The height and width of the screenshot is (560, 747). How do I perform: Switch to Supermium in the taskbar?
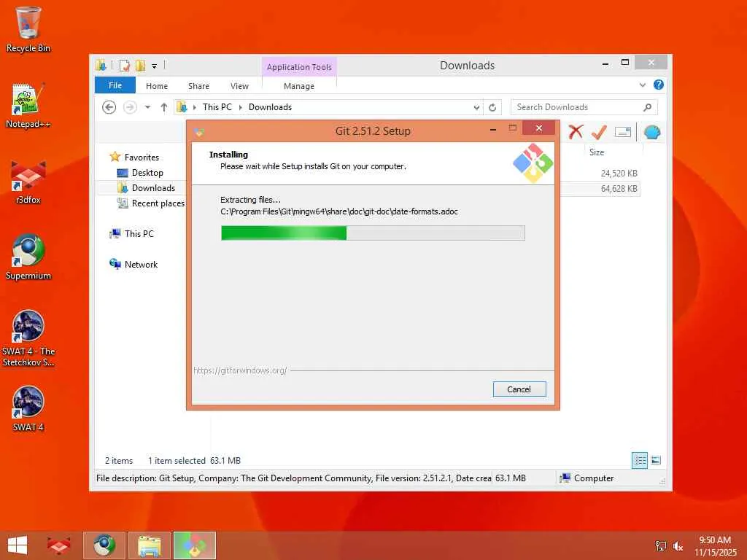click(104, 545)
